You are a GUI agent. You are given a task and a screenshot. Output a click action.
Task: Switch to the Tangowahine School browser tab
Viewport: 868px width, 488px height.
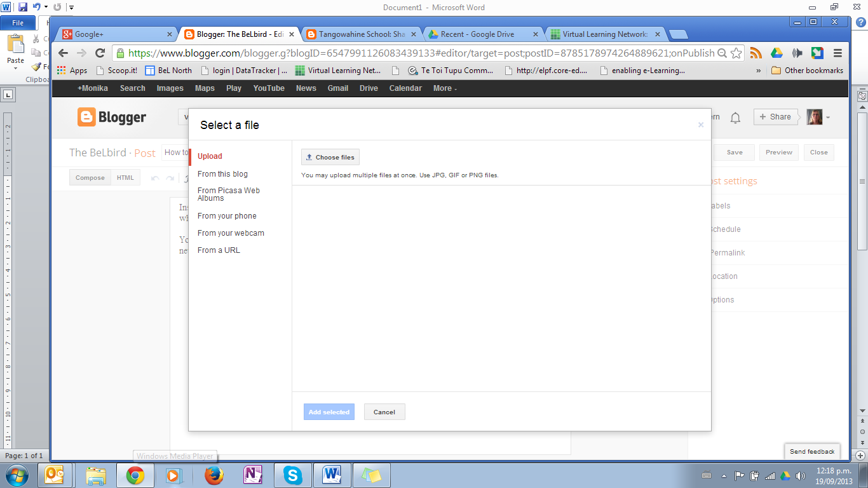[x=360, y=34]
